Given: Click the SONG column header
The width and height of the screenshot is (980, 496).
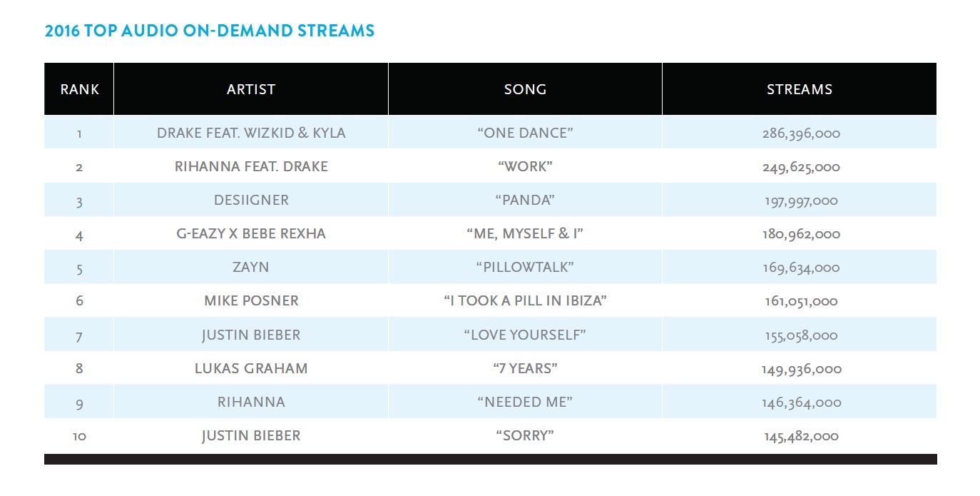Looking at the screenshot, I should coord(525,89).
